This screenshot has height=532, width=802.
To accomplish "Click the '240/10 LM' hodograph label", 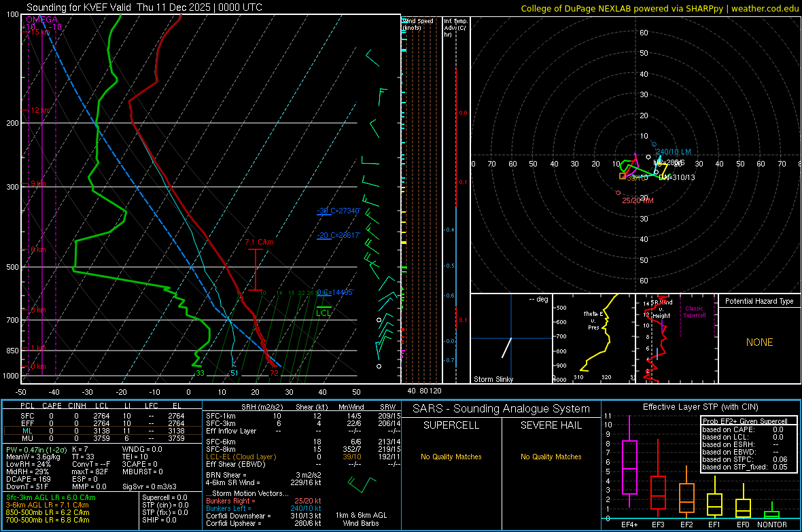I will pos(673,152).
